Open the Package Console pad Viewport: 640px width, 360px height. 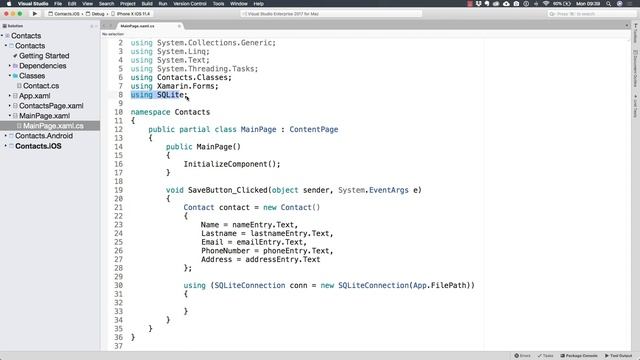click(579, 356)
